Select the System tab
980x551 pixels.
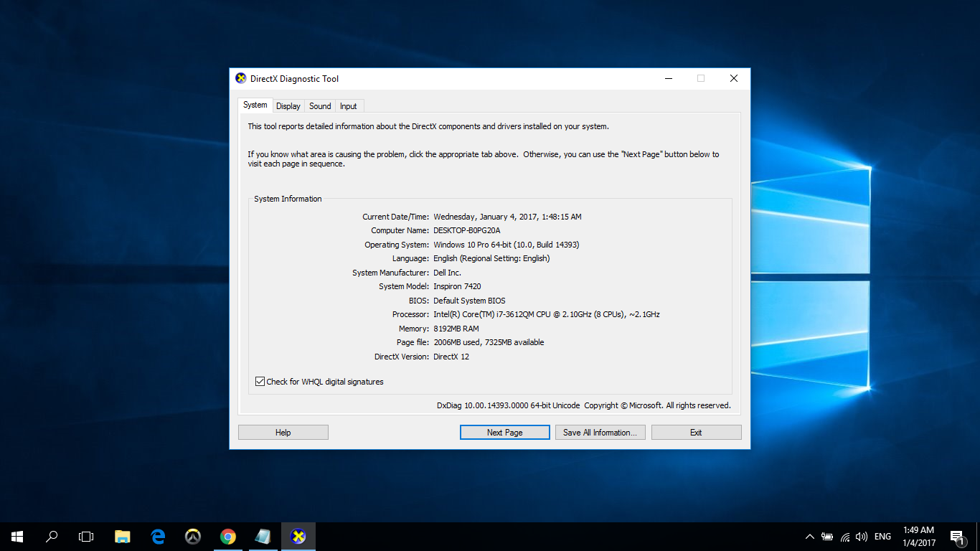pos(255,105)
